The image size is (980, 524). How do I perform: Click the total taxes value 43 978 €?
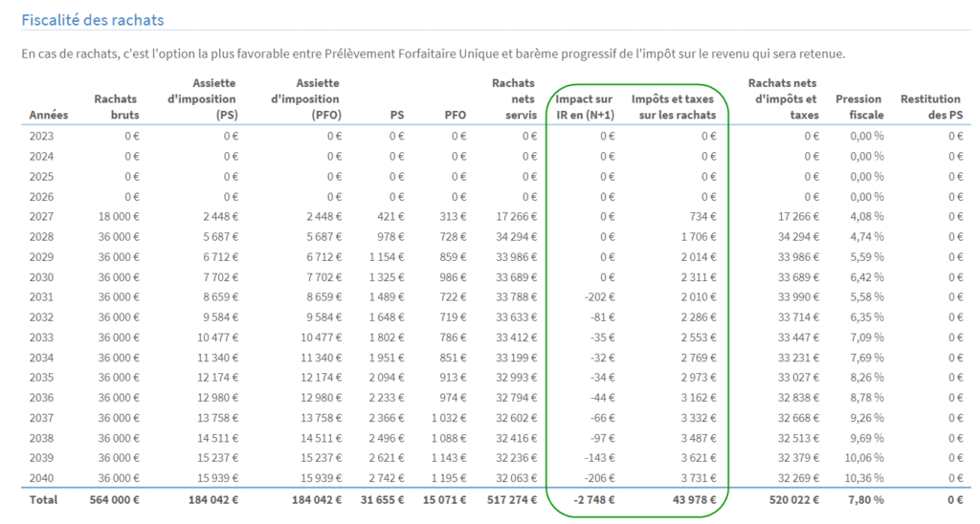pos(689,499)
